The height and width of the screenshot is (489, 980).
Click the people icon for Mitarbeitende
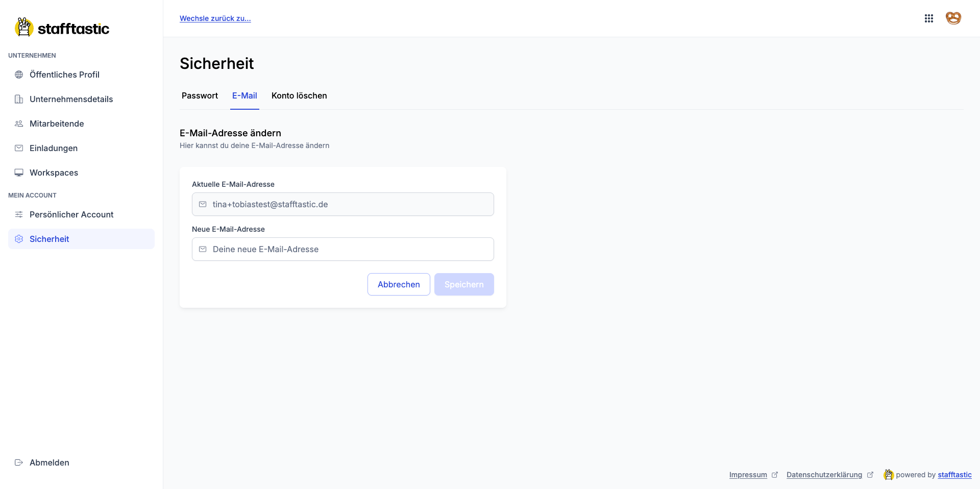pyautogui.click(x=19, y=124)
